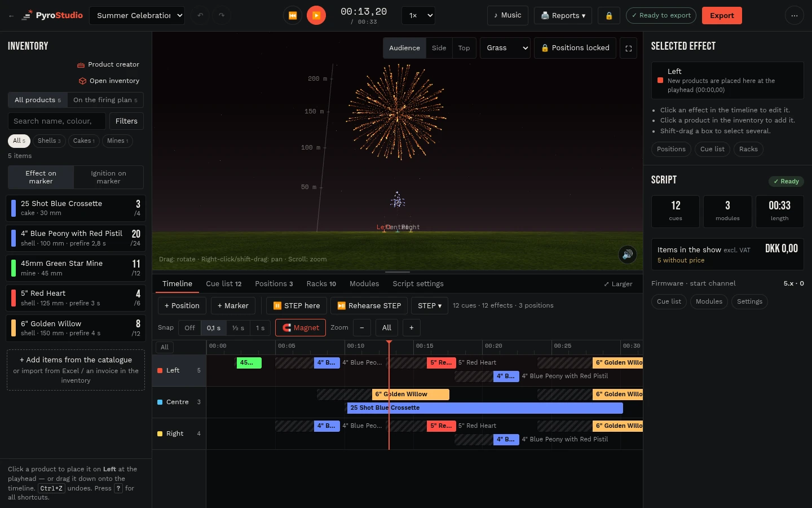812x508 pixels.
Task: Toggle Positions locked
Action: click(x=575, y=48)
